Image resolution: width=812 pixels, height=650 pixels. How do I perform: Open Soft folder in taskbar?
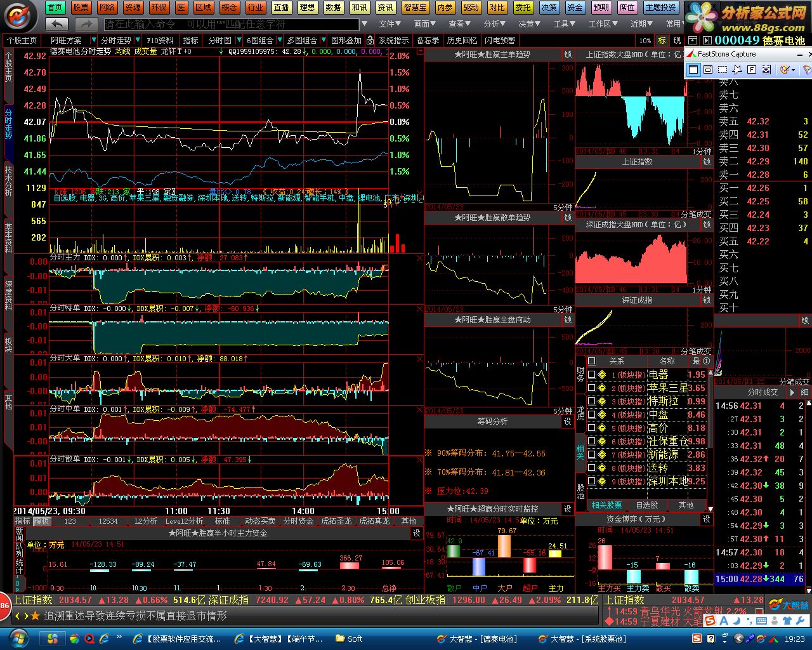pyautogui.click(x=349, y=639)
